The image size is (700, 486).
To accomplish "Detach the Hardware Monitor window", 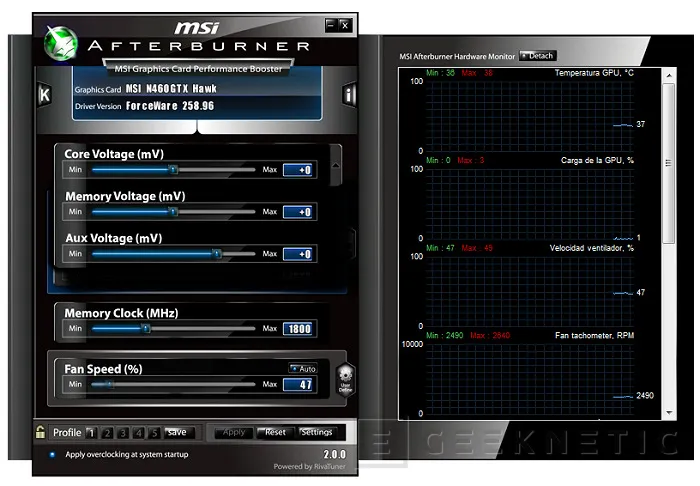I will tap(538, 56).
